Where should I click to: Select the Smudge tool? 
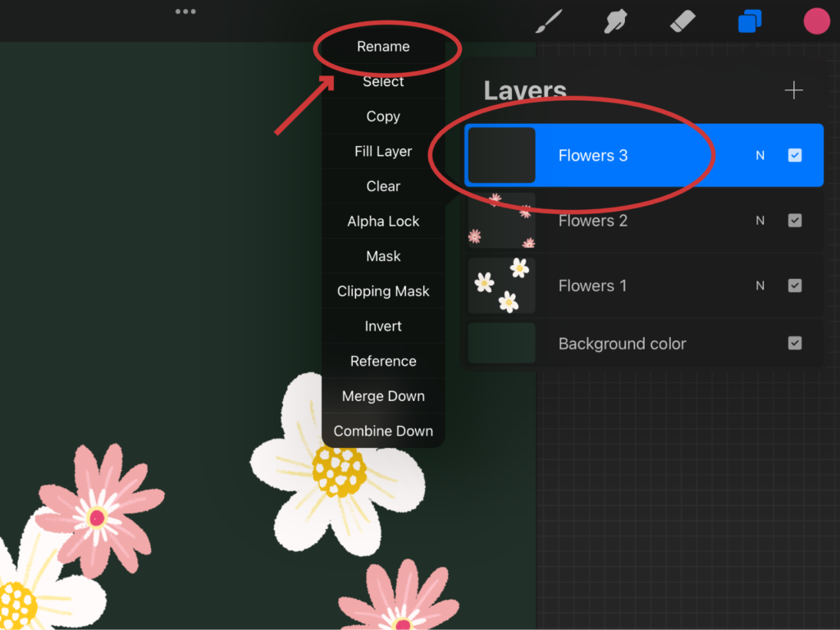(615, 22)
